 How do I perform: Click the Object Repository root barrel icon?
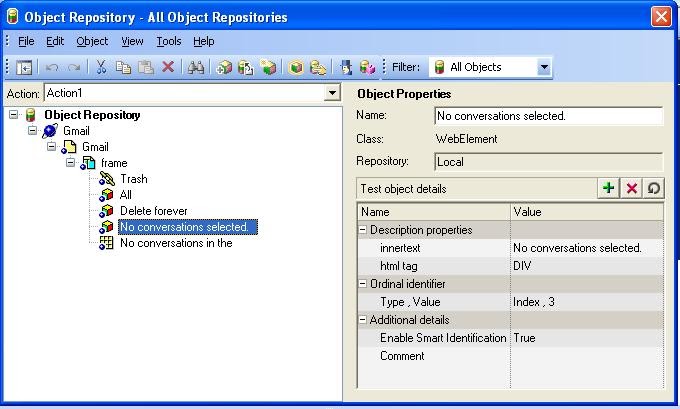(30, 115)
